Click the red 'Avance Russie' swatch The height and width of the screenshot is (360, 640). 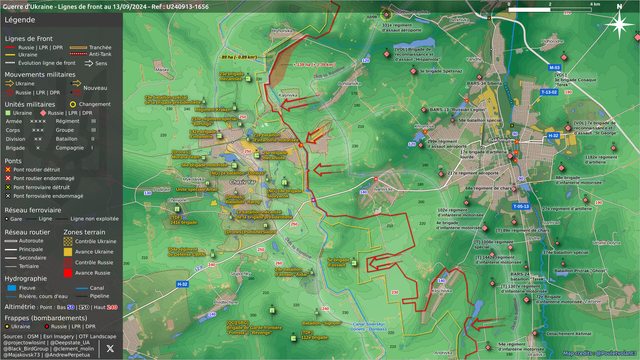[68, 273]
